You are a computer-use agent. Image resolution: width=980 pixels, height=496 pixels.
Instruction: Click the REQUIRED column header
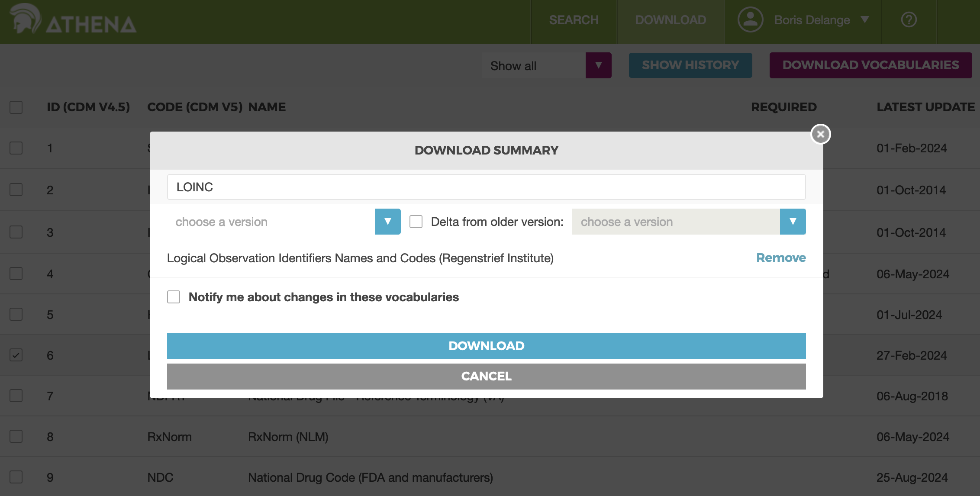pos(783,107)
